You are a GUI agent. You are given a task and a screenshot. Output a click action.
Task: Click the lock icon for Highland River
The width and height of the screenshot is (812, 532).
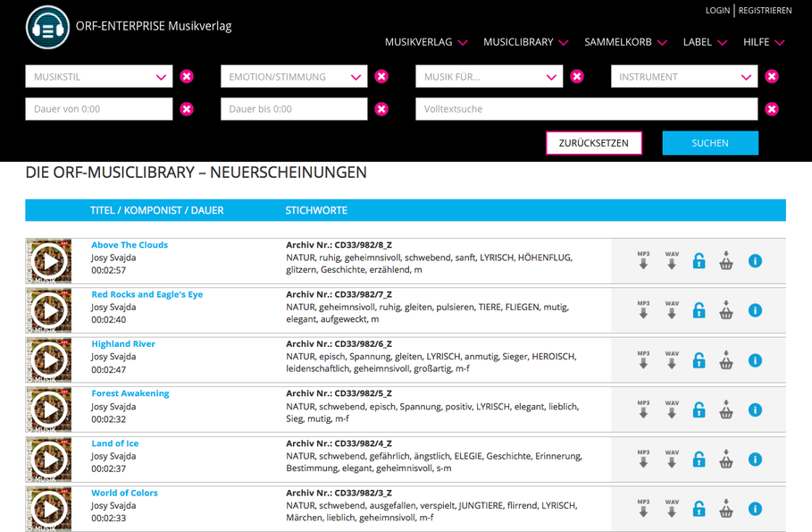tap(699, 359)
